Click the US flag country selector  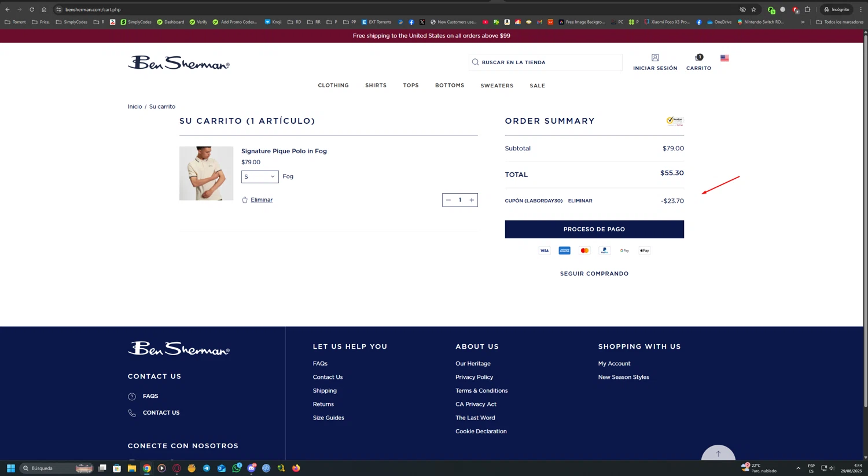(x=724, y=58)
